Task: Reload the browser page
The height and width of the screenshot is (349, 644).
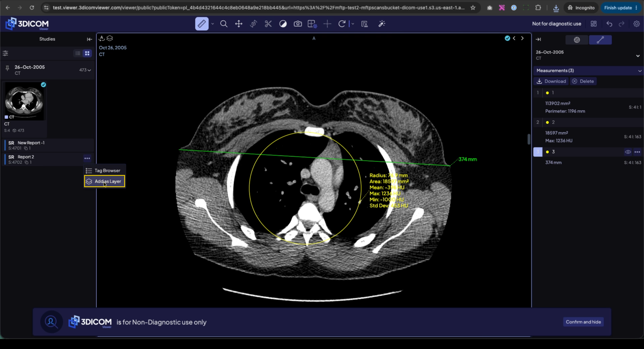Action: pyautogui.click(x=32, y=7)
